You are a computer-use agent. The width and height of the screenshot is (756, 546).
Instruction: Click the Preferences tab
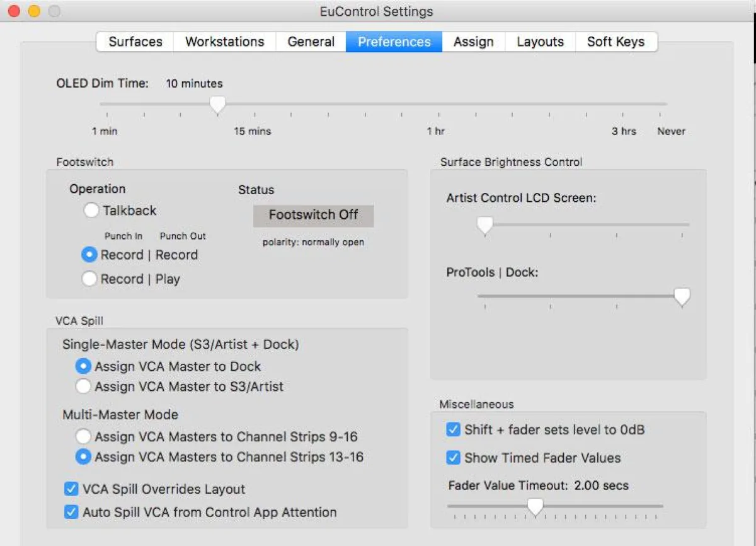(x=394, y=42)
